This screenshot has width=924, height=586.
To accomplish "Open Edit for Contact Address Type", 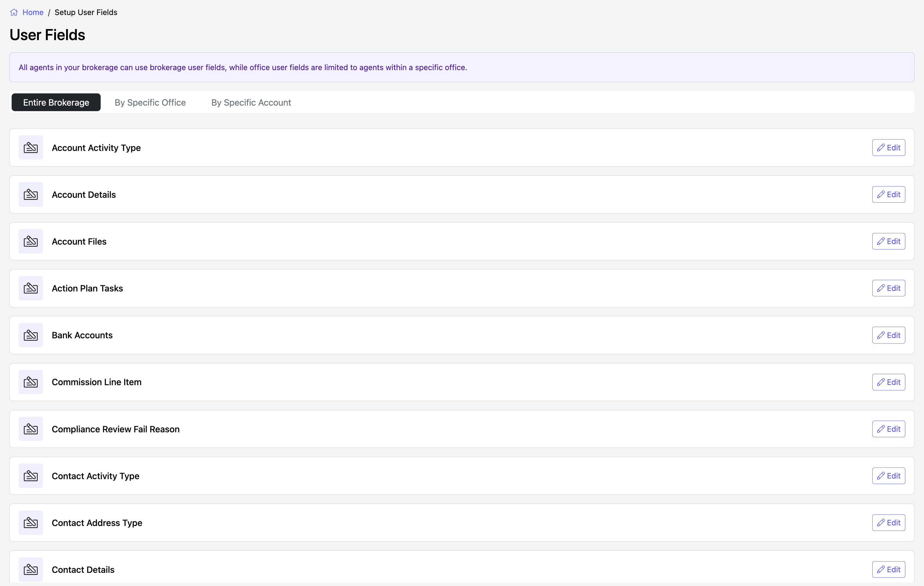I will tap(888, 523).
